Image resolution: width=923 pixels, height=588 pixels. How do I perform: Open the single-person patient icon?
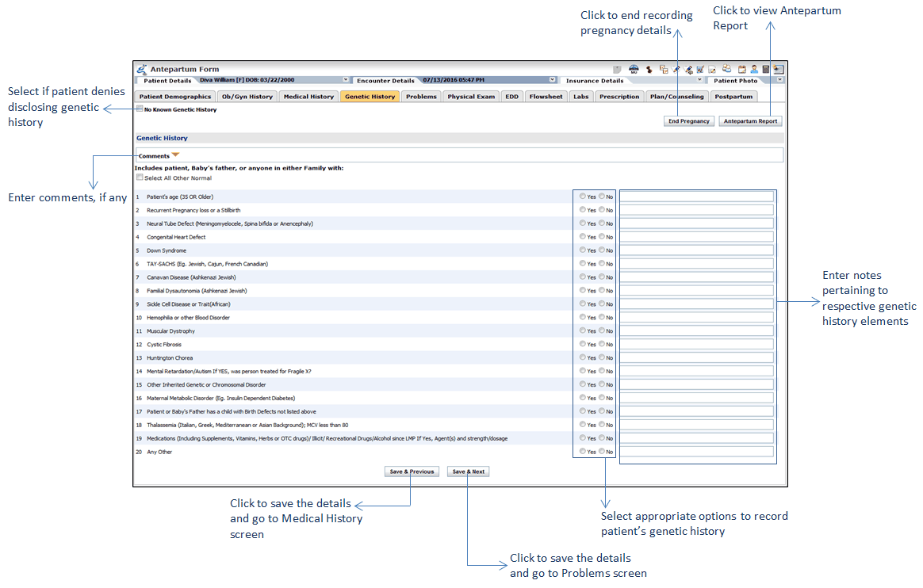click(754, 69)
